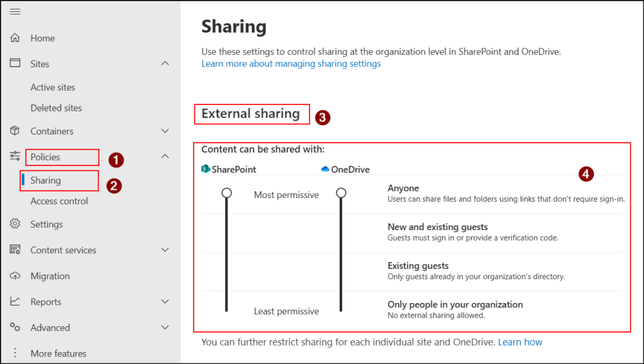
Task: Click the SharePoint sharing slider handle
Action: pos(226,193)
